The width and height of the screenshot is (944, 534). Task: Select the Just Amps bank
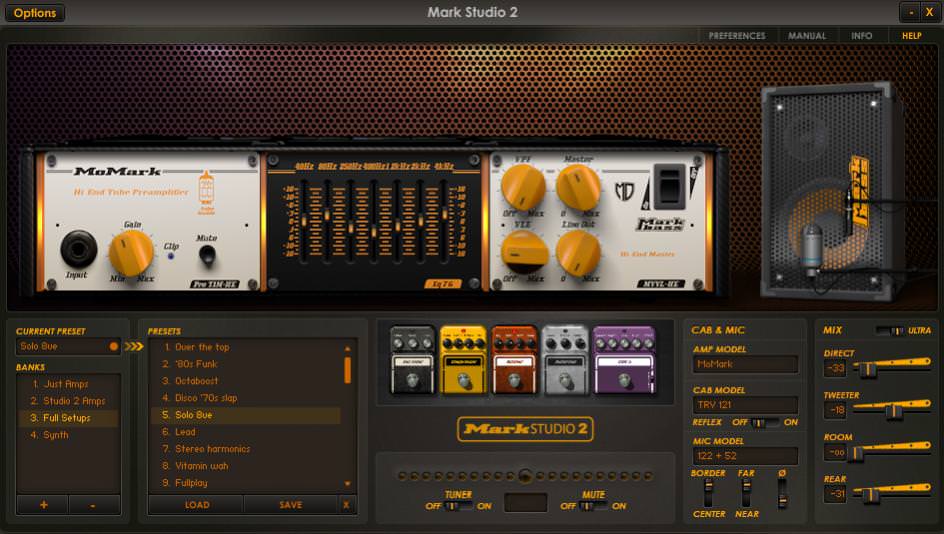click(68, 383)
